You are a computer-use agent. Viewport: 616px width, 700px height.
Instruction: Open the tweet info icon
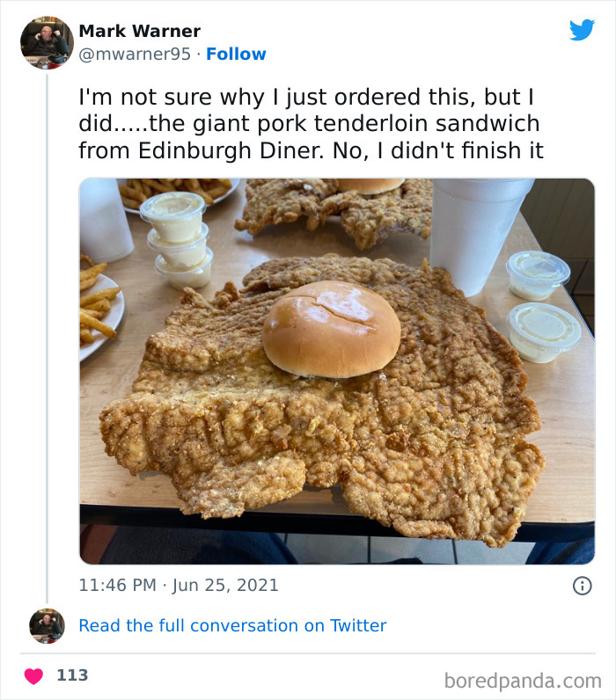[582, 585]
